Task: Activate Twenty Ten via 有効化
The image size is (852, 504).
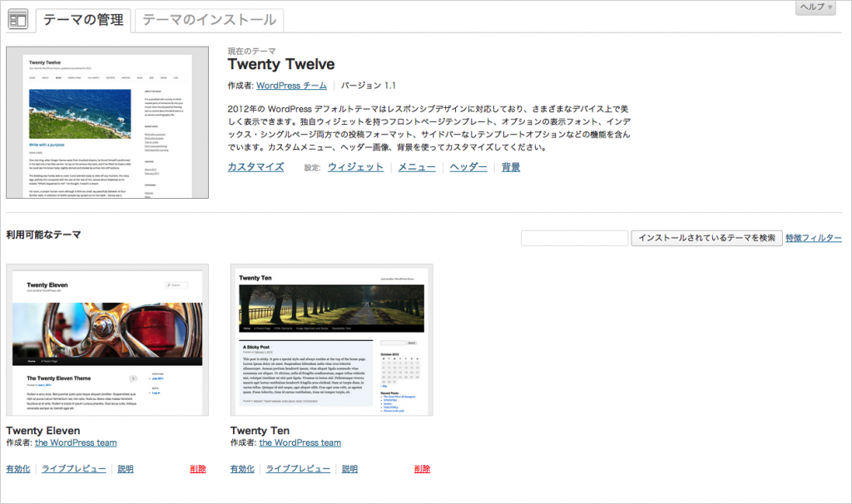Action: click(242, 469)
